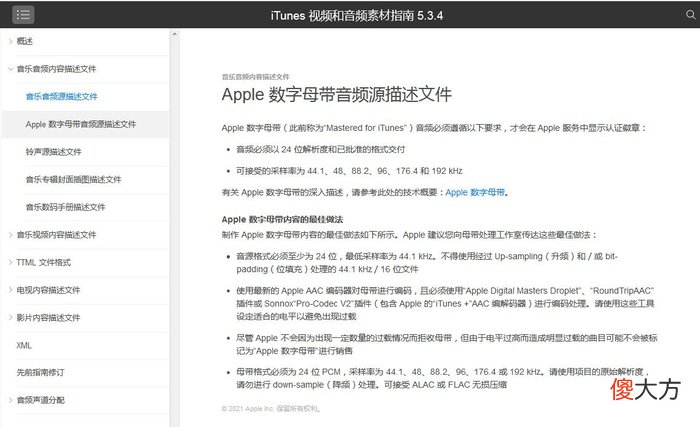The image size is (700, 427).
Task: Click the page heading Apple 数字母带音频源描述文件
Action: [337, 94]
